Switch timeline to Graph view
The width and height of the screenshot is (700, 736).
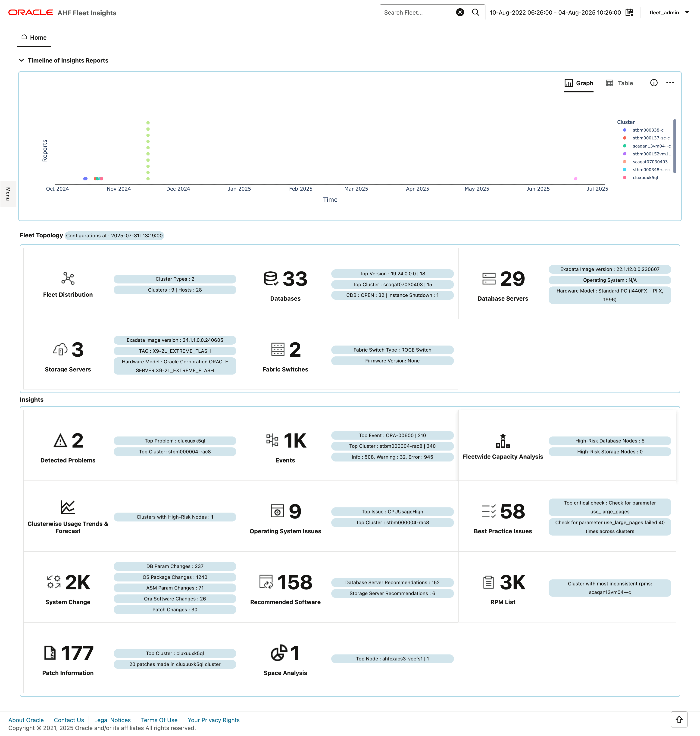click(x=579, y=83)
